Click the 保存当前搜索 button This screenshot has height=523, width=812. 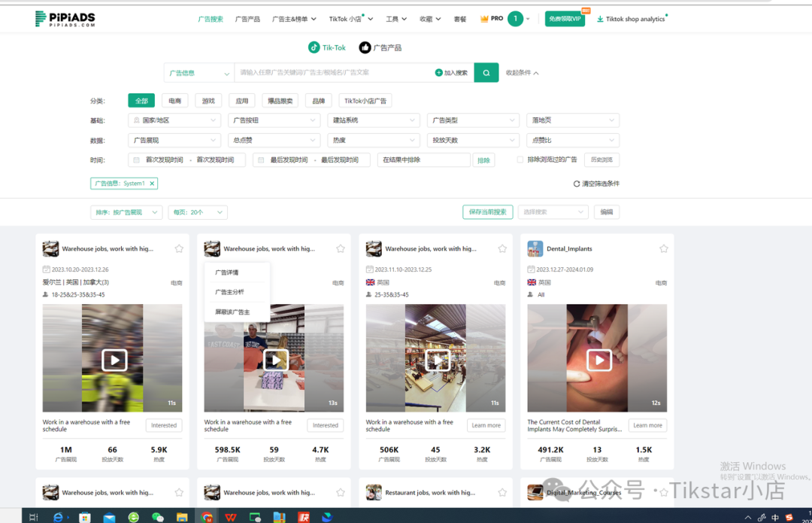click(x=486, y=211)
